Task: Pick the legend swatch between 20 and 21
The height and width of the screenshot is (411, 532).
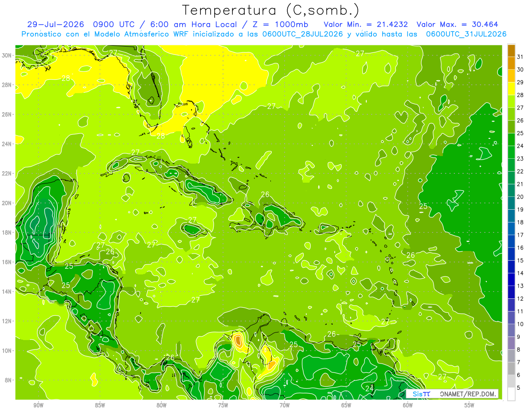Action: 511,191
